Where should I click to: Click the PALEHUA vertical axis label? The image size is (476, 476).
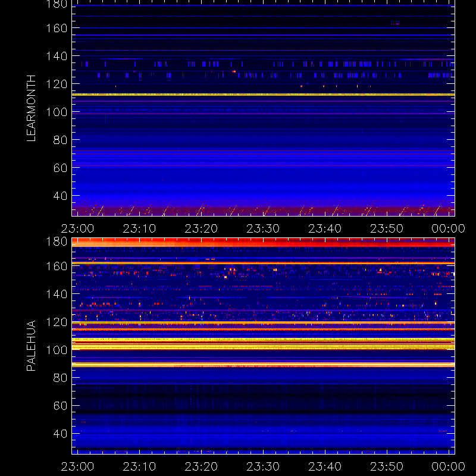32,346
